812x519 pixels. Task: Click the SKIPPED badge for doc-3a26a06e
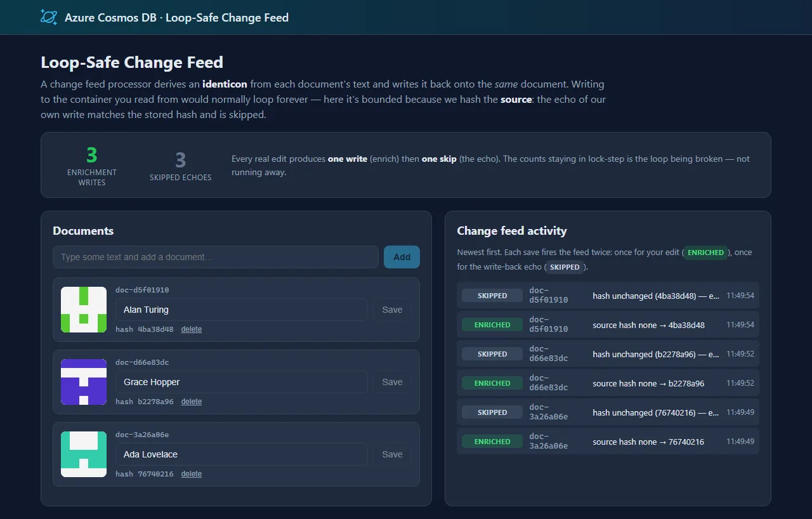492,412
